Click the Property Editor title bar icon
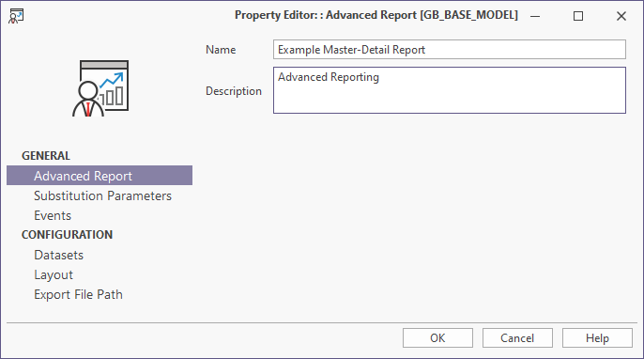The height and width of the screenshot is (359, 644). [16, 16]
